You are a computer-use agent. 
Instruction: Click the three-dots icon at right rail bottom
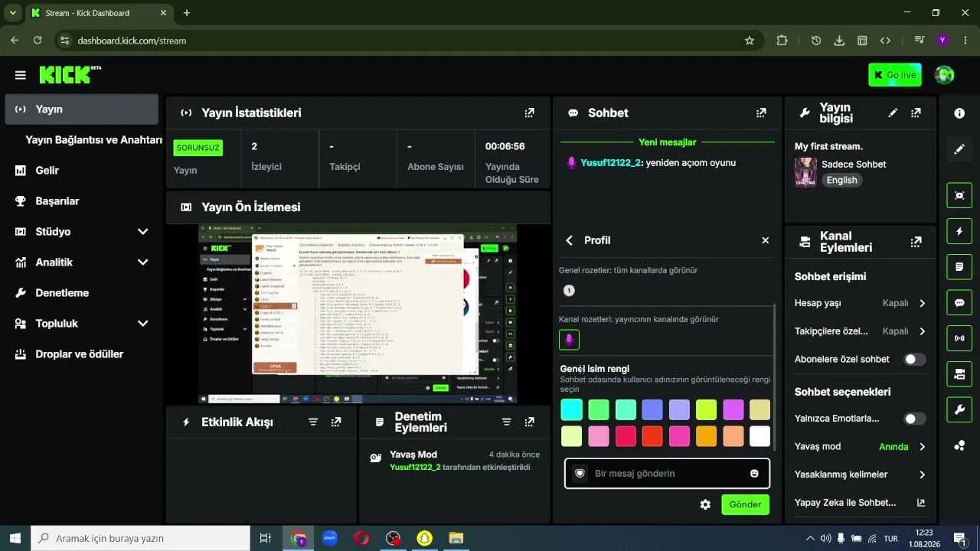(x=959, y=446)
